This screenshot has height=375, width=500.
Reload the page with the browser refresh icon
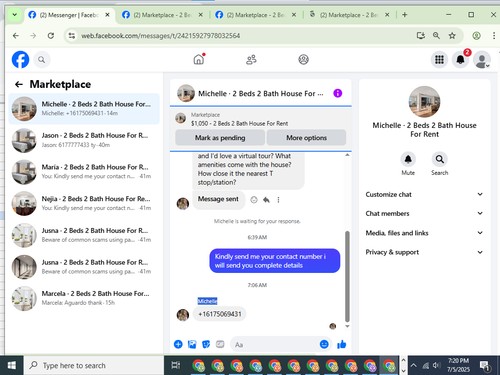[x=51, y=36]
